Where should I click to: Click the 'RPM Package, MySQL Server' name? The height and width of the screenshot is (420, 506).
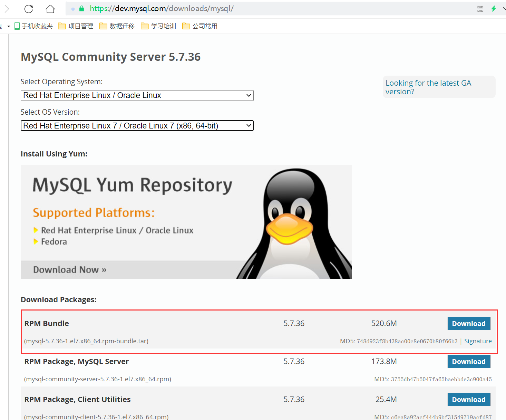point(77,362)
